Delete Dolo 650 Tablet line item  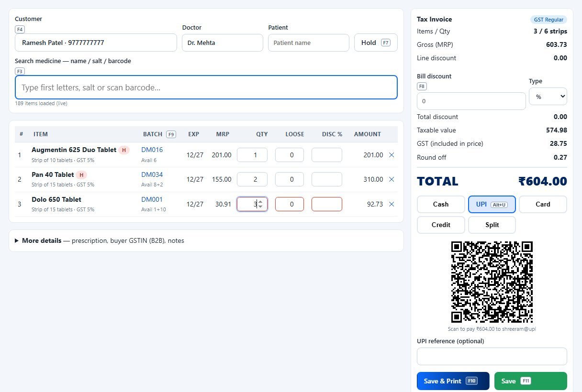point(392,204)
